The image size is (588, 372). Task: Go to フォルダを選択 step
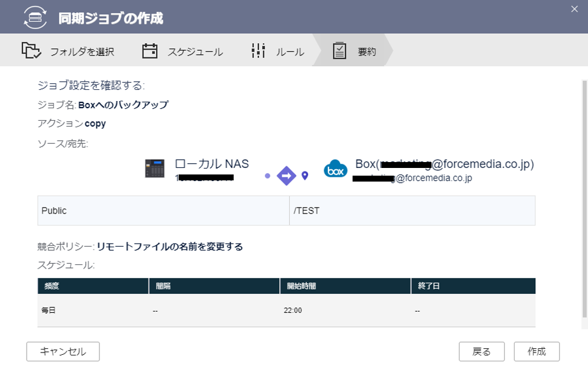pos(82,51)
